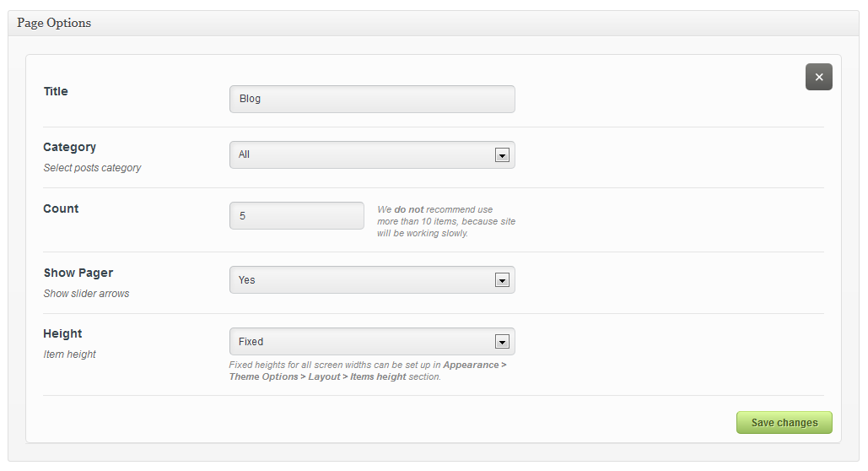The width and height of the screenshot is (868, 471).
Task: Click the Appearance Theme Options hint text
Action: tap(368, 371)
